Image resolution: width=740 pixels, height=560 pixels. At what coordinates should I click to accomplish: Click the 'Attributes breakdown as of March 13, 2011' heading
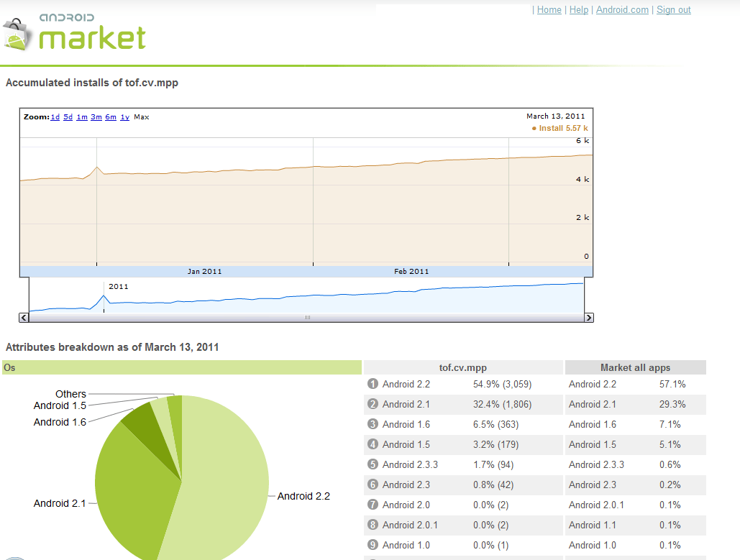point(112,347)
